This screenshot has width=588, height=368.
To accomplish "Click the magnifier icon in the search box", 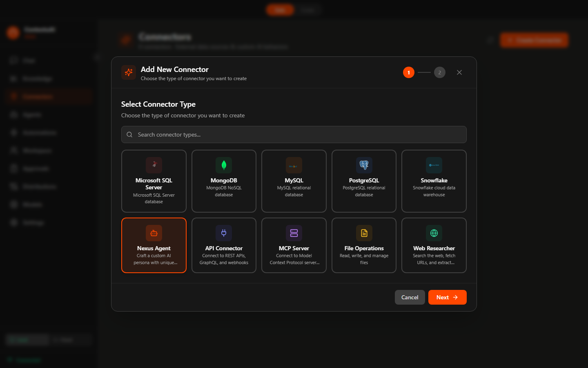I will tap(129, 135).
